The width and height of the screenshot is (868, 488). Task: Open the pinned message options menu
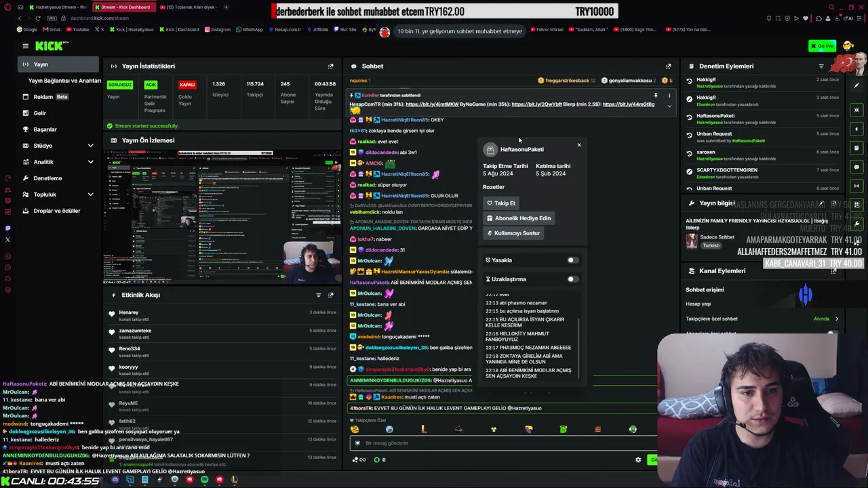point(669,96)
